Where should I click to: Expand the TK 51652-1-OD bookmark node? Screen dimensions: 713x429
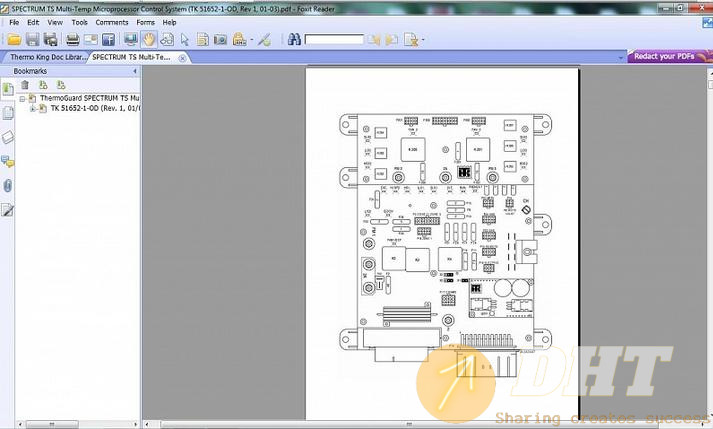pos(32,109)
